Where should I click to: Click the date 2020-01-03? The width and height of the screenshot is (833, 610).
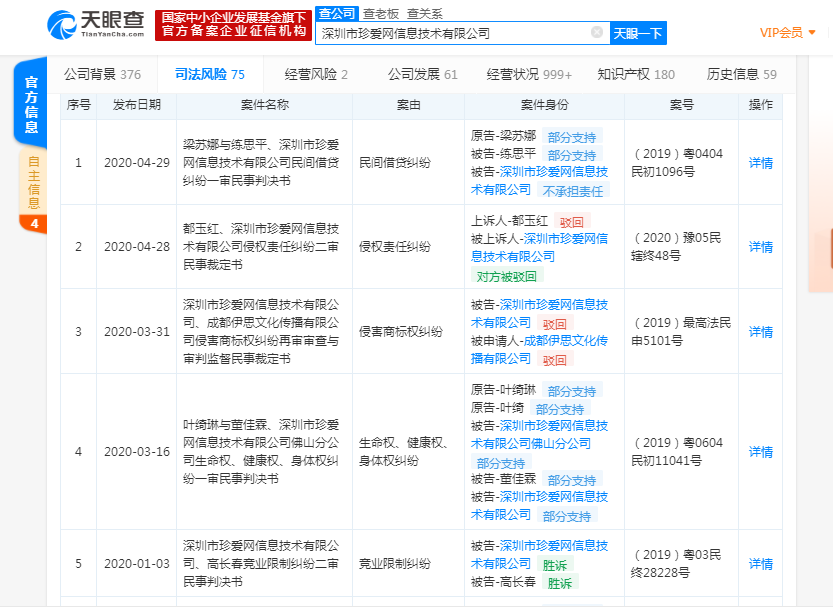tap(137, 563)
